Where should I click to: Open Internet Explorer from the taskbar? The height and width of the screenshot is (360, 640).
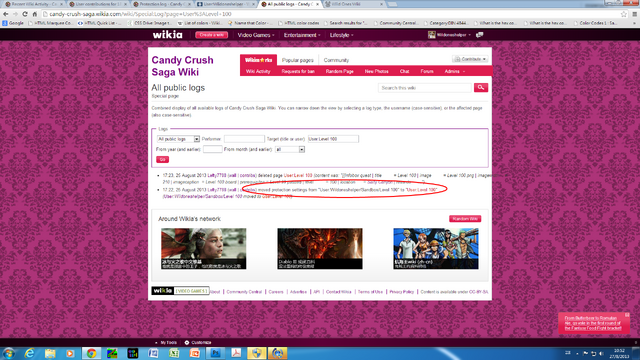coord(29,353)
